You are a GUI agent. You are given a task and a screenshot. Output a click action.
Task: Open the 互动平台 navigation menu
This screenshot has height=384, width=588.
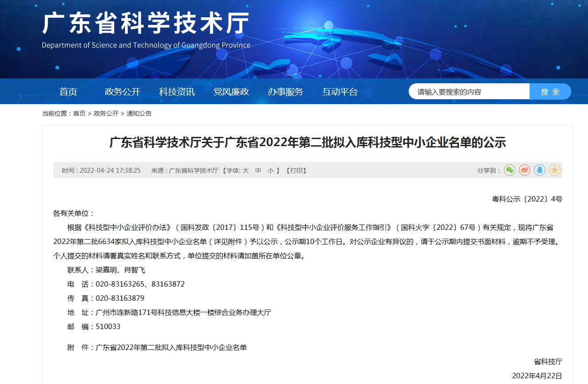(x=340, y=92)
